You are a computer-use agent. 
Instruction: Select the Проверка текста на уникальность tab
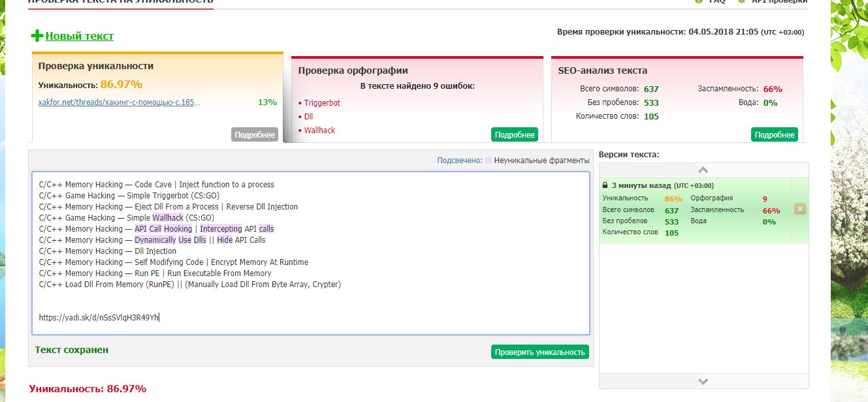(x=120, y=2)
